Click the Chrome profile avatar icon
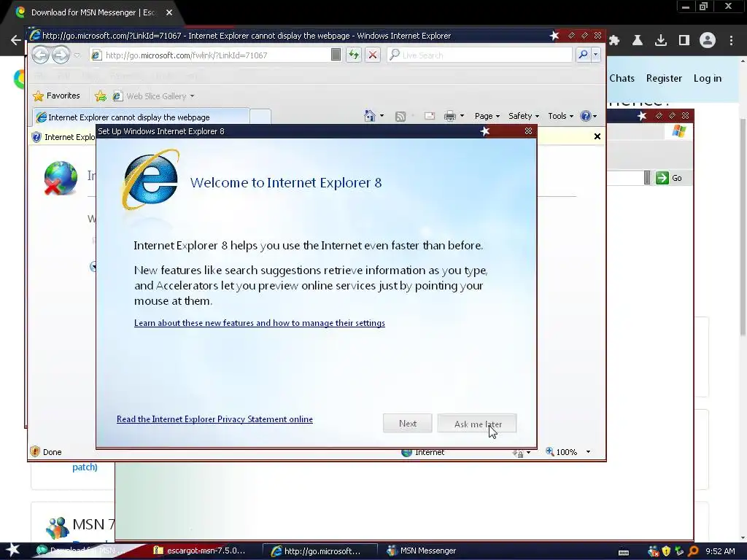The height and width of the screenshot is (560, 747). [x=708, y=41]
